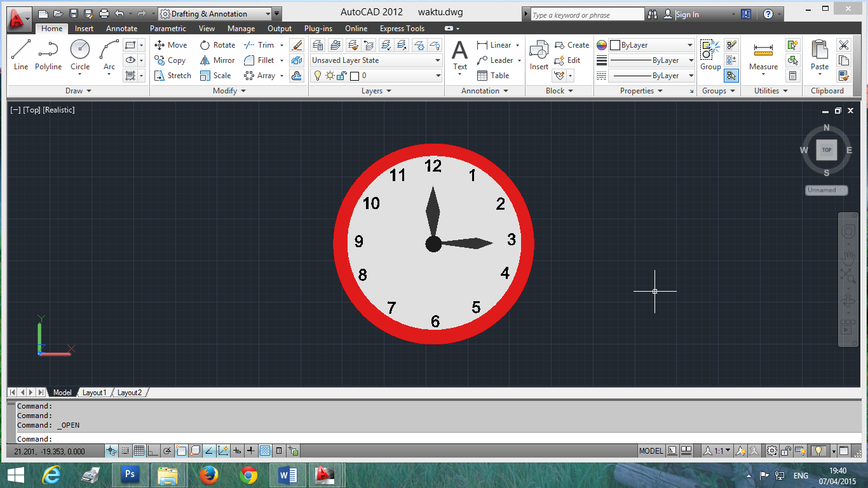
Task: Open the layer 0 selector dropdown
Action: click(x=376, y=76)
